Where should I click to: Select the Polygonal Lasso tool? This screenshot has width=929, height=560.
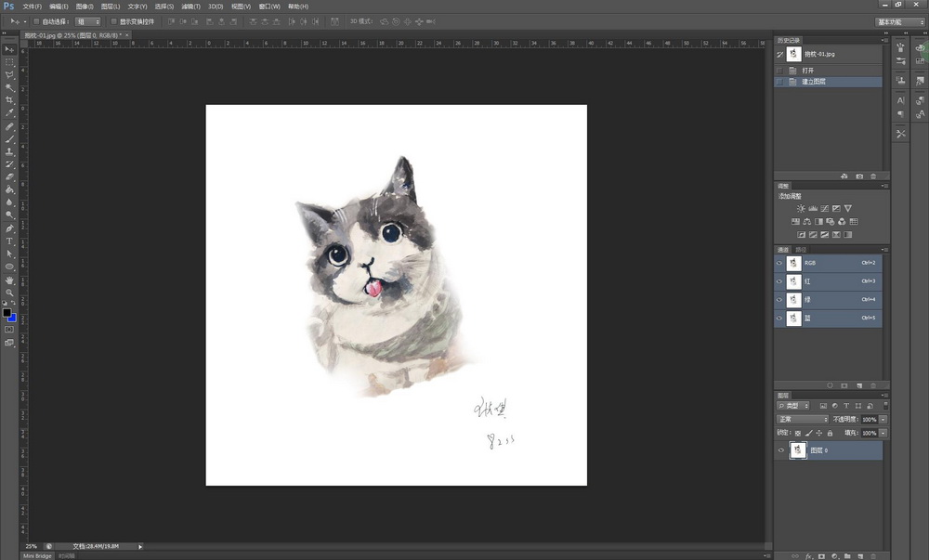(9, 75)
